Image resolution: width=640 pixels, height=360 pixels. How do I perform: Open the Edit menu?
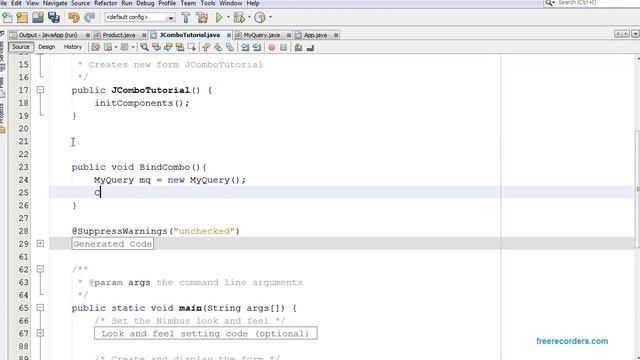[16, 3]
